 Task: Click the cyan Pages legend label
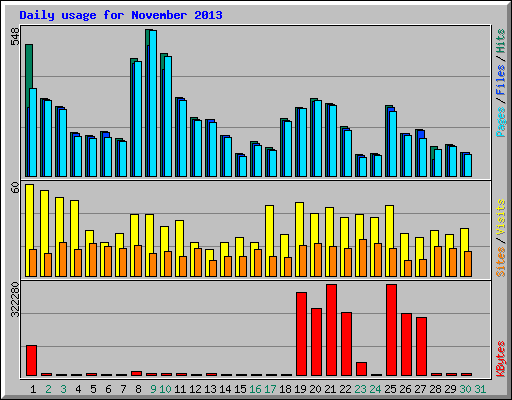click(x=501, y=122)
